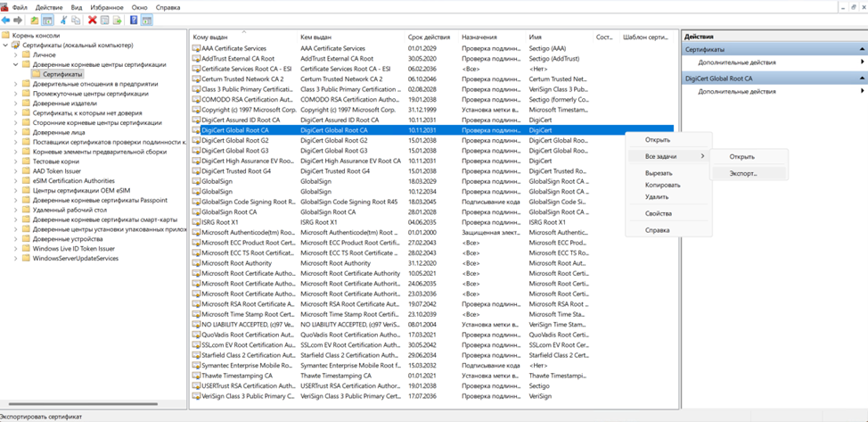Select the Сертификаты subfolder in the tree
868x422 pixels.
click(x=58, y=74)
